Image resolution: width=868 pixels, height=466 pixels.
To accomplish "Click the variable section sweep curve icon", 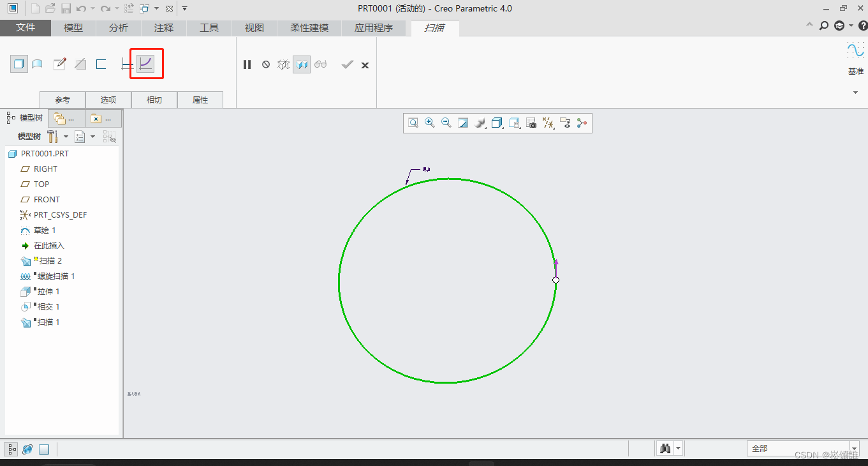I will click(146, 64).
